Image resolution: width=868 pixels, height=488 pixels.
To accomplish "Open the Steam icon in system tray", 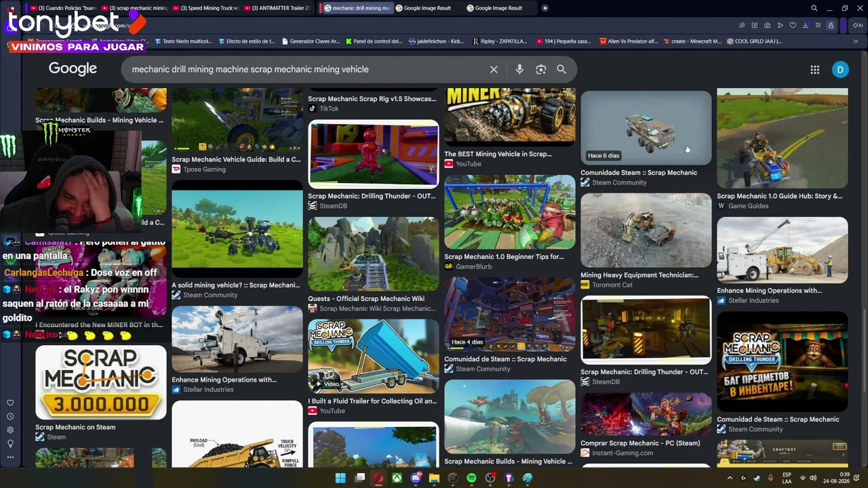I will click(x=757, y=479).
